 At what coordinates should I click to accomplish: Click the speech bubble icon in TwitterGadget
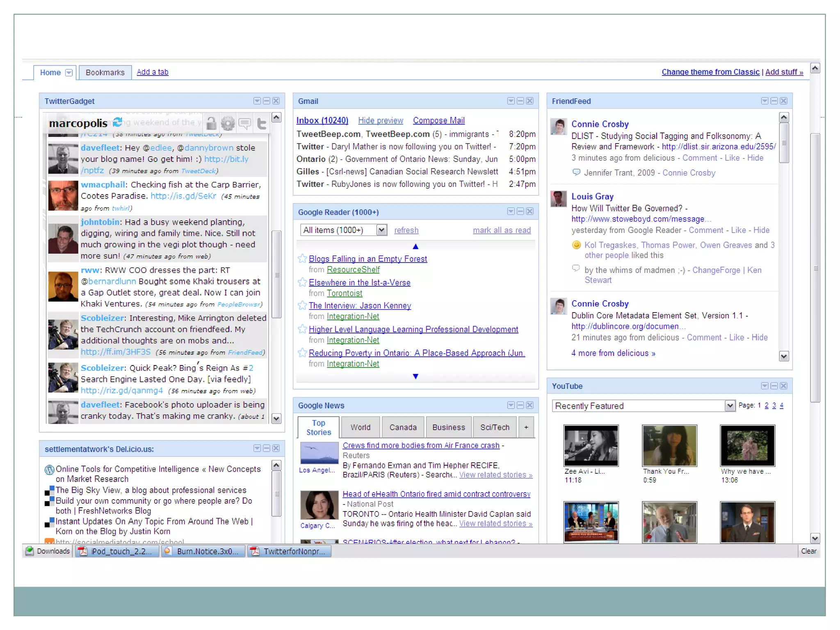pyautogui.click(x=244, y=123)
